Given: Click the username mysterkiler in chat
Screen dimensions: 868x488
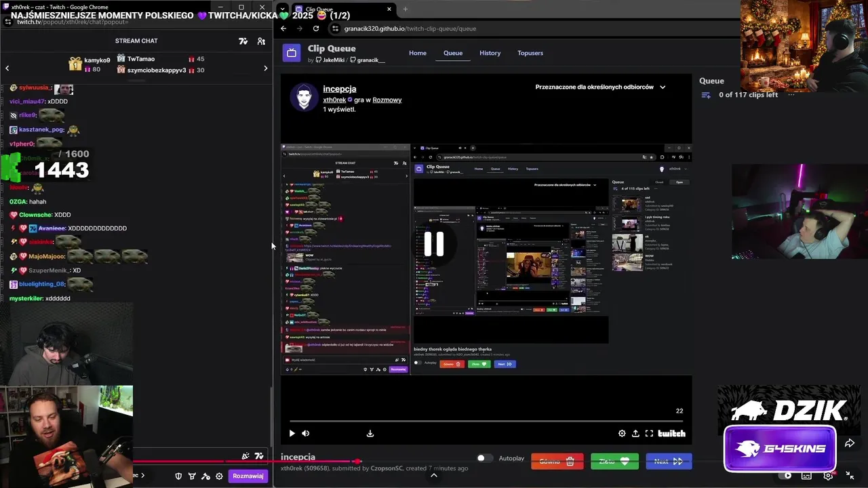Looking at the screenshot, I should (x=26, y=298).
